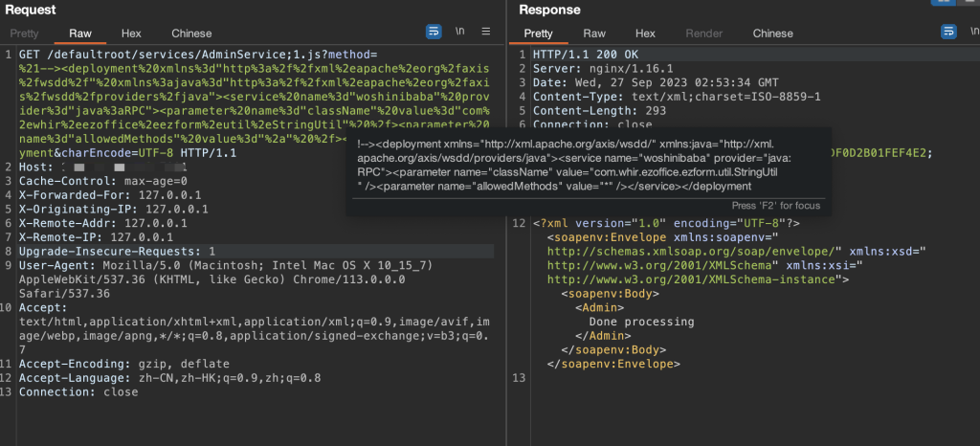Switch Request view to the Pretty tab
The height and width of the screenshot is (446, 980).
click(x=24, y=33)
